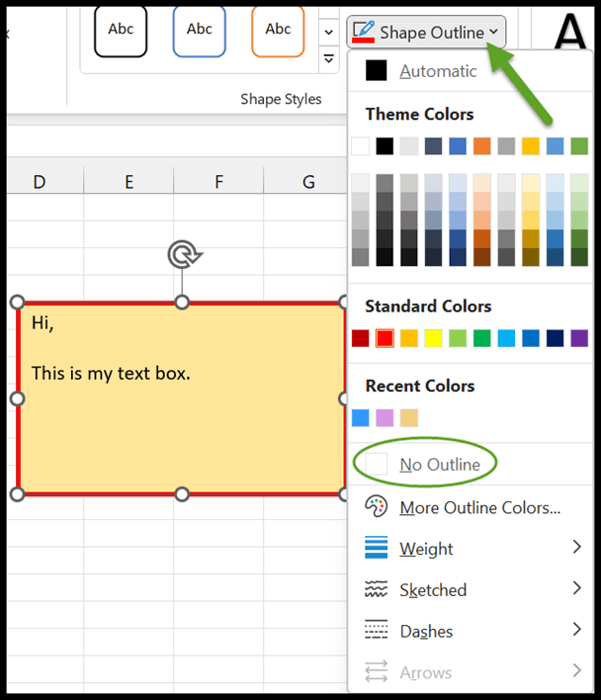Choose dark red standard color
The height and width of the screenshot is (700, 601).
coord(360,338)
